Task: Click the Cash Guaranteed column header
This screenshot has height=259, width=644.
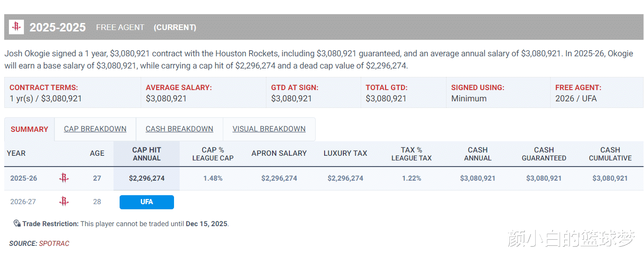Action: (x=544, y=154)
